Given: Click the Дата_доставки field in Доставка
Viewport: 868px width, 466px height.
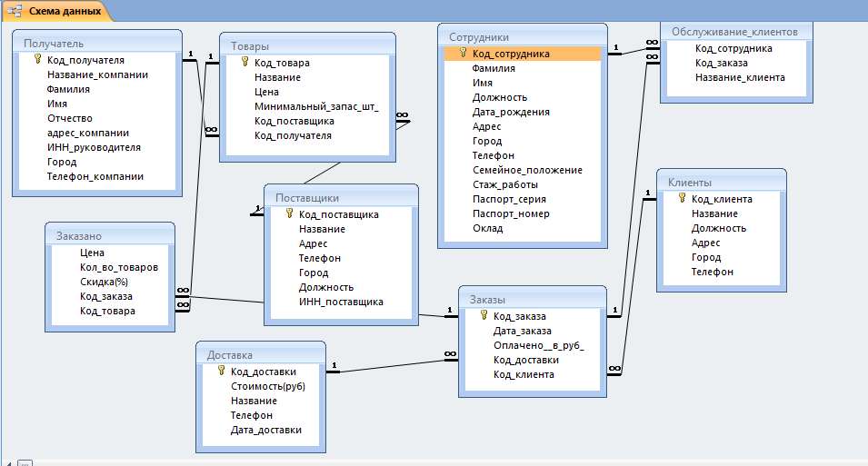Looking at the screenshot, I should pyautogui.click(x=265, y=430).
